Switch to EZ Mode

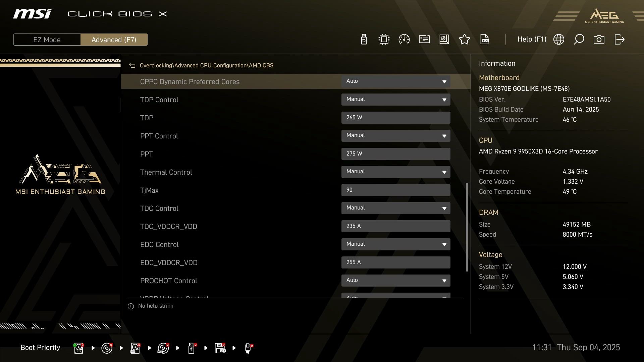[x=47, y=40]
